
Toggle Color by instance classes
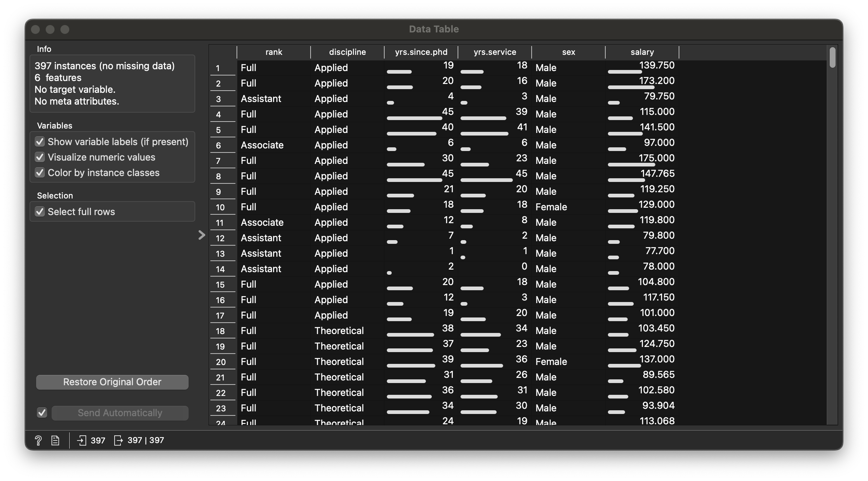tap(40, 173)
